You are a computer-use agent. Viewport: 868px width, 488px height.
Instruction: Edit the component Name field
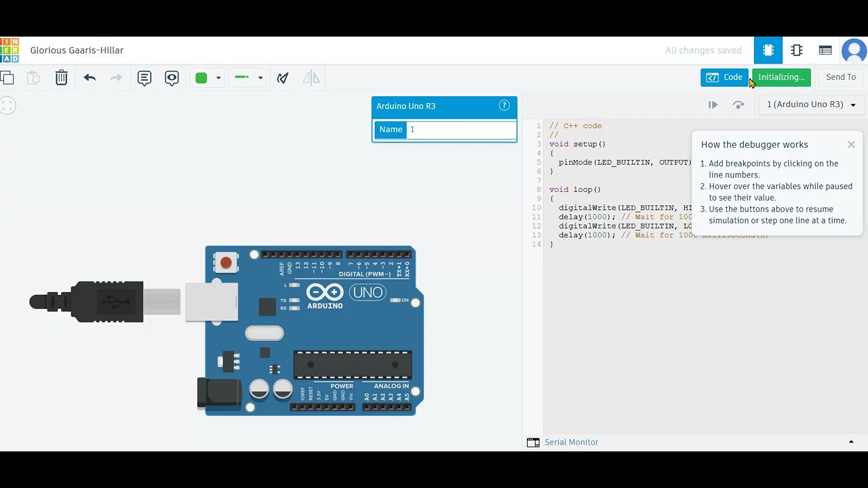pyautogui.click(x=461, y=129)
